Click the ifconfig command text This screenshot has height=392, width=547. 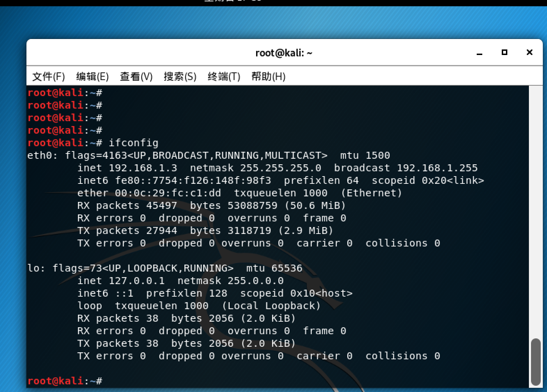[x=134, y=143]
